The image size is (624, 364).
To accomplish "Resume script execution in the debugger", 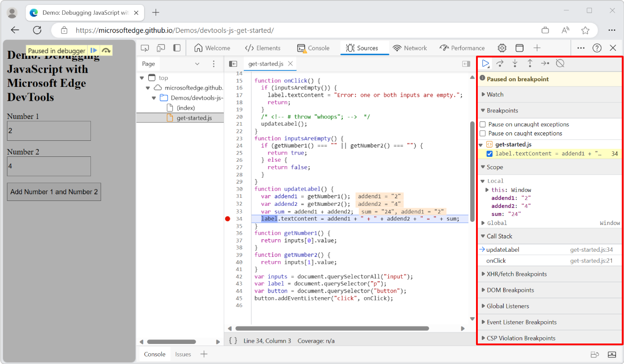I will pyautogui.click(x=485, y=63).
